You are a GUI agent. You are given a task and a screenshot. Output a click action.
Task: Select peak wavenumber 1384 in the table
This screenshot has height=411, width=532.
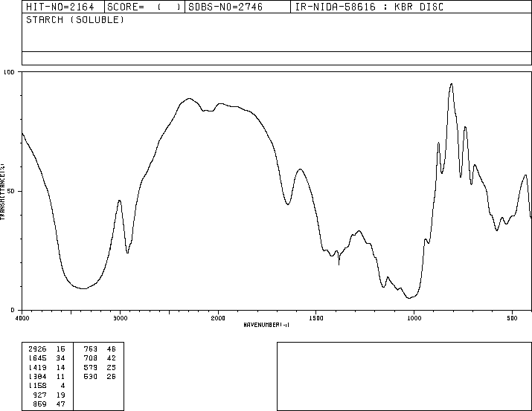tap(37, 376)
